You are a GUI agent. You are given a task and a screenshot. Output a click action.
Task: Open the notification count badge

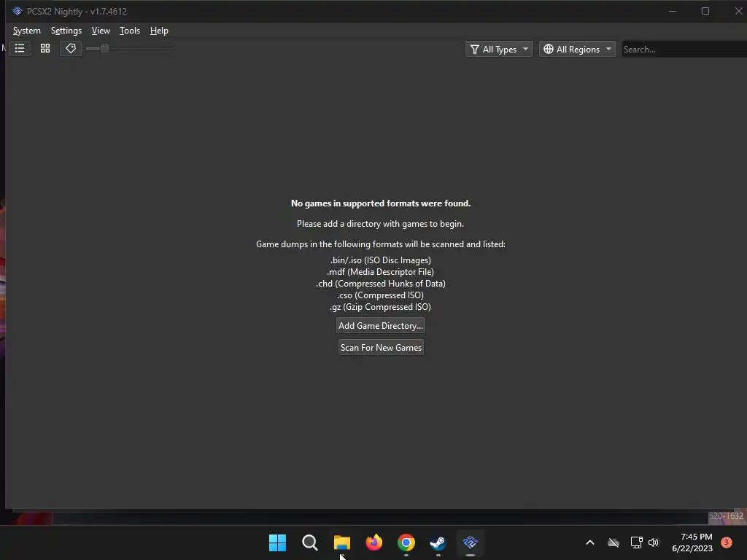click(x=727, y=542)
